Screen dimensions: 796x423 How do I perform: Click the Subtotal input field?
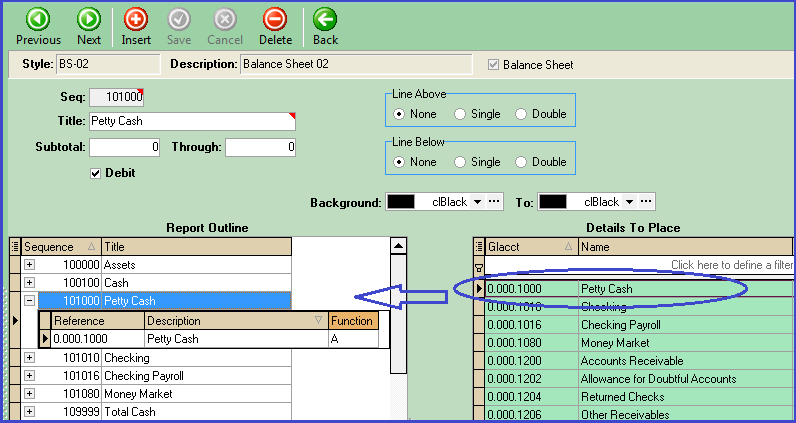click(x=124, y=148)
